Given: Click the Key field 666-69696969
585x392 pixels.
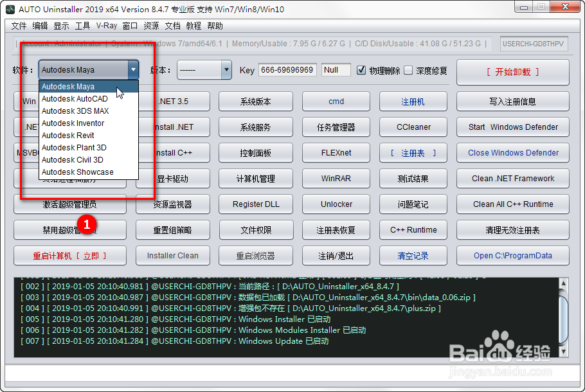Looking at the screenshot, I should coord(287,70).
